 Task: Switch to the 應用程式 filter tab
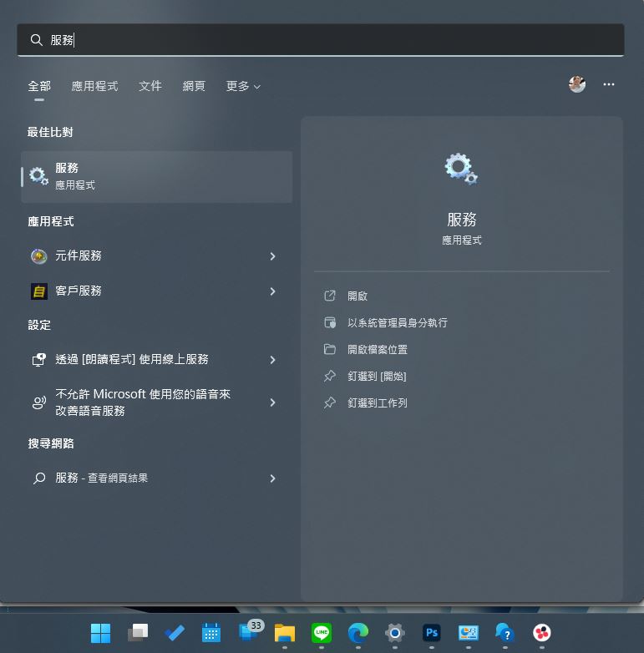coord(94,86)
